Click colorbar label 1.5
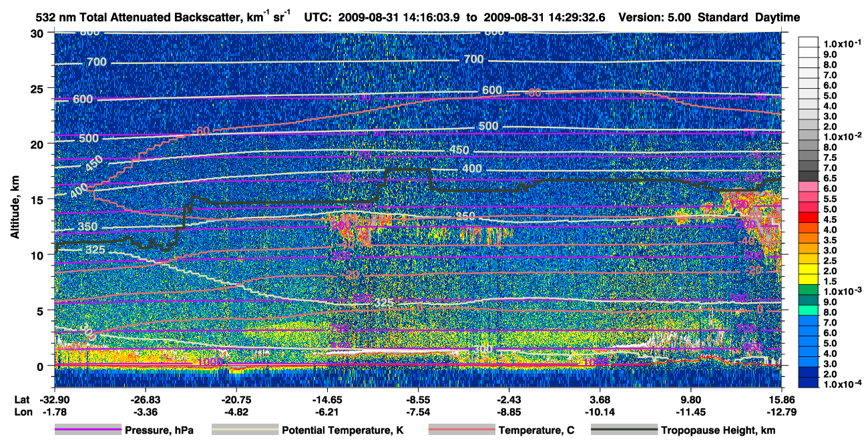The height and width of the screenshot is (445, 868). [829, 282]
